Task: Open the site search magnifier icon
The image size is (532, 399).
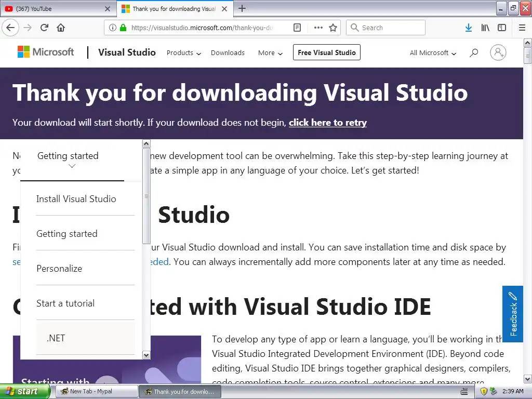Action: (x=474, y=52)
